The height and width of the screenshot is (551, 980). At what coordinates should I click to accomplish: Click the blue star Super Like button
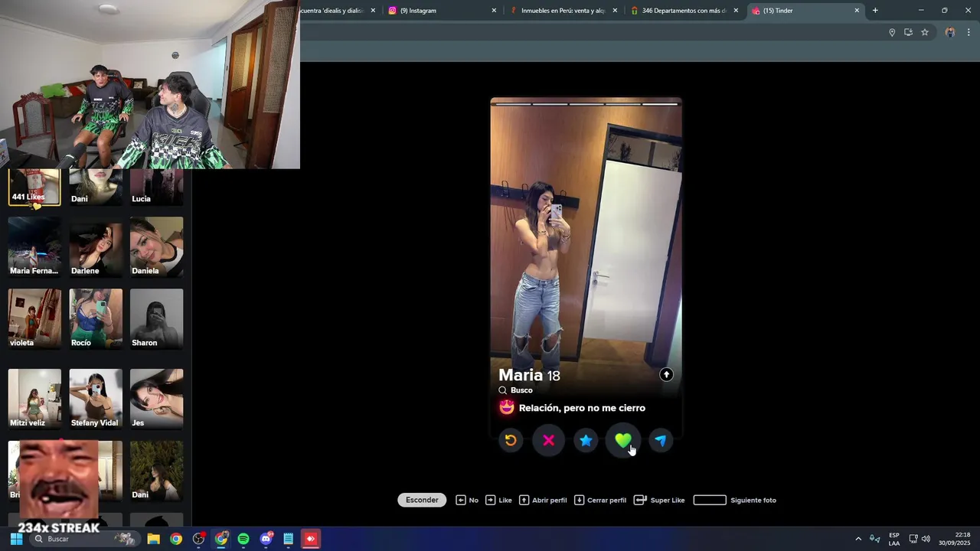click(586, 440)
